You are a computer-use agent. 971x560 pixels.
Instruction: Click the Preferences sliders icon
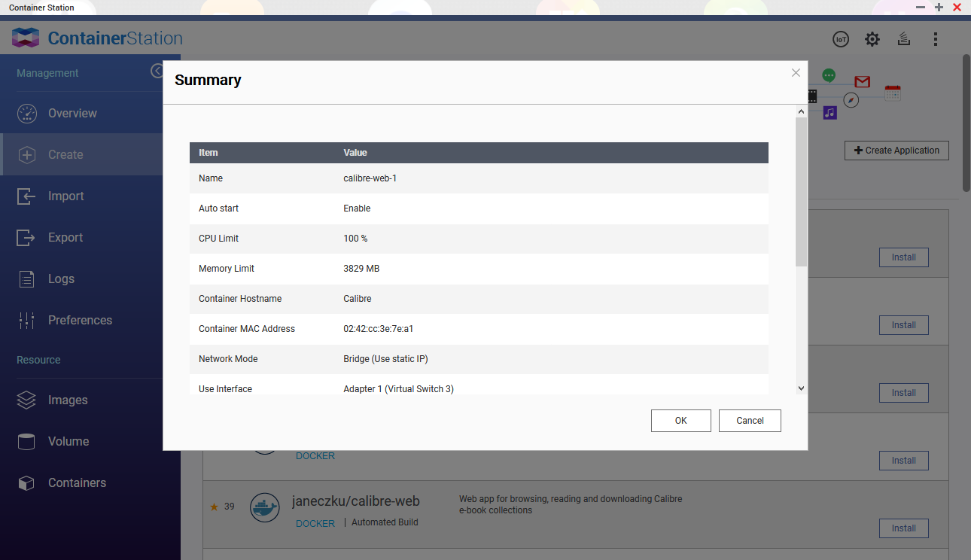pyautogui.click(x=26, y=321)
